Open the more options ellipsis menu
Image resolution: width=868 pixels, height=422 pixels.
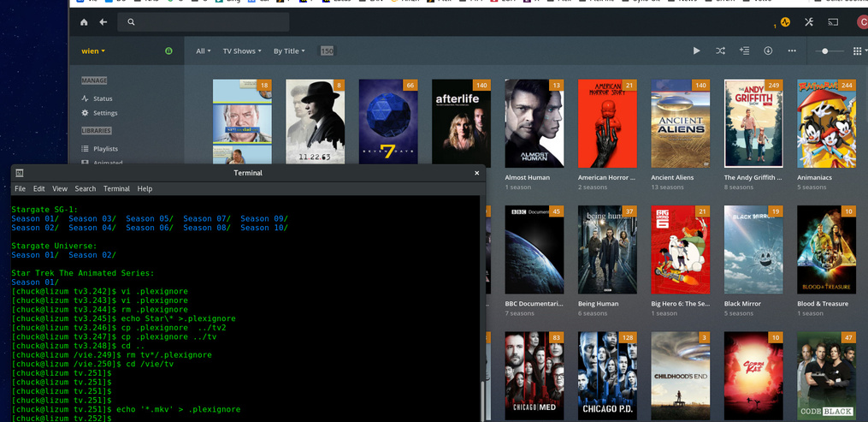tap(792, 51)
